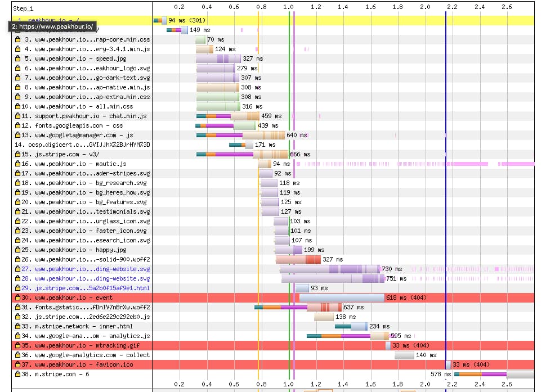Screen dimensions: 546x392
Task: Select the padlock on request 22 urglass_icon.svg
Action: [18, 221]
